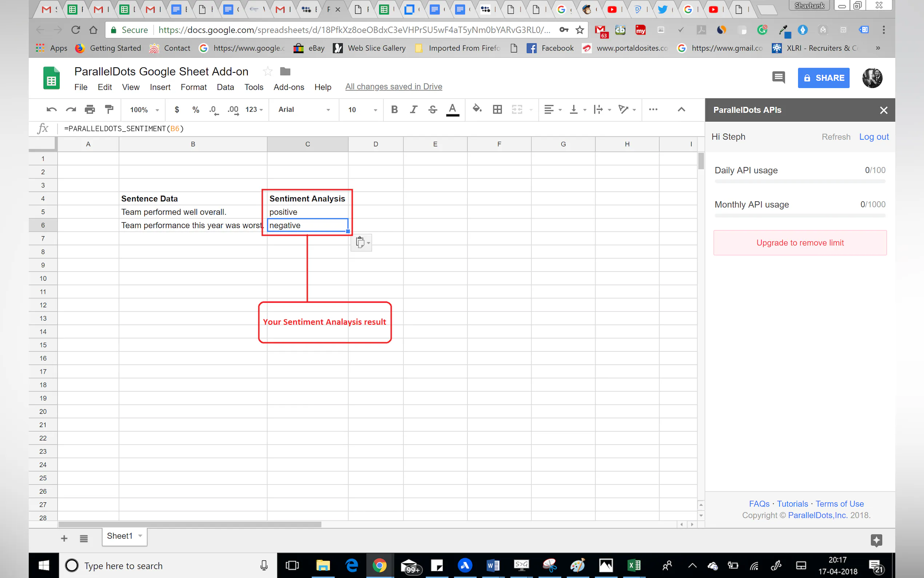
Task: Open the Arial font dropdown
Action: (x=304, y=110)
